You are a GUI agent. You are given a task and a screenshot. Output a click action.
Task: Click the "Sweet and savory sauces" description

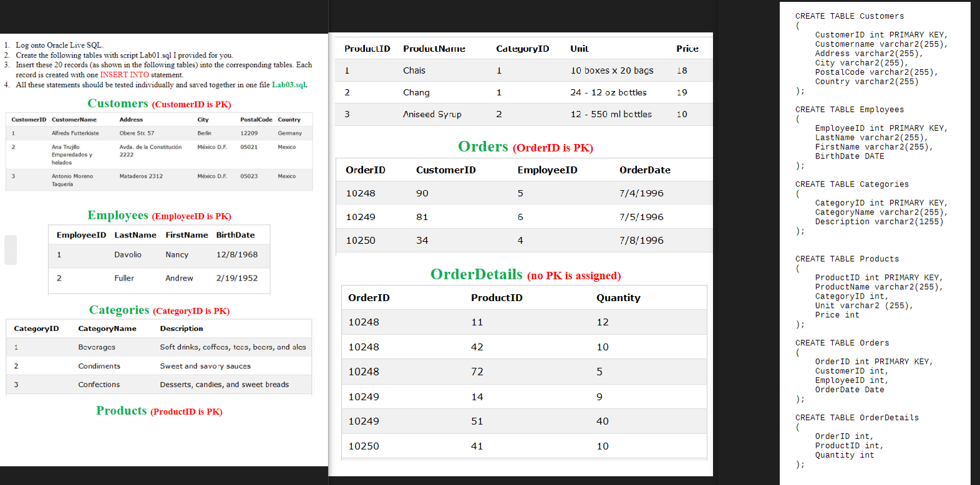pyautogui.click(x=205, y=367)
